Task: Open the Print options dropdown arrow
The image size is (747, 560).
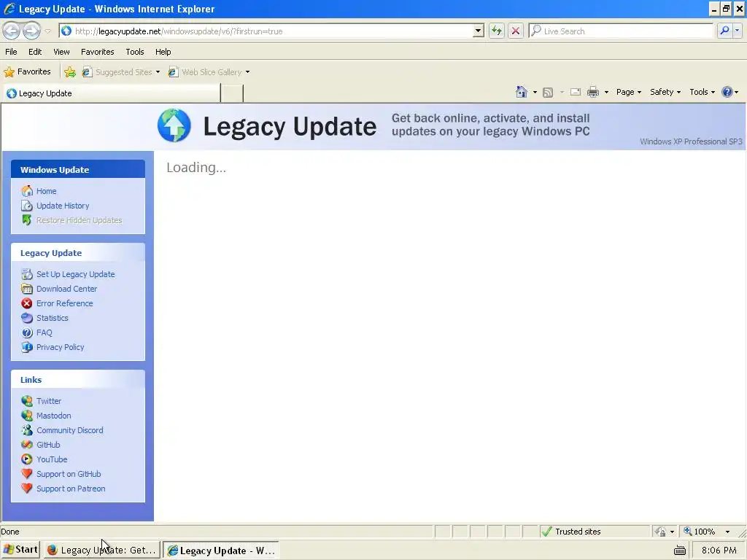Action: [x=606, y=93]
